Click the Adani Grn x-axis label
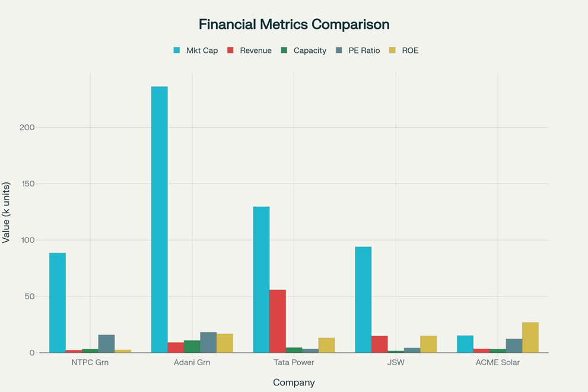The image size is (588, 392). click(192, 362)
